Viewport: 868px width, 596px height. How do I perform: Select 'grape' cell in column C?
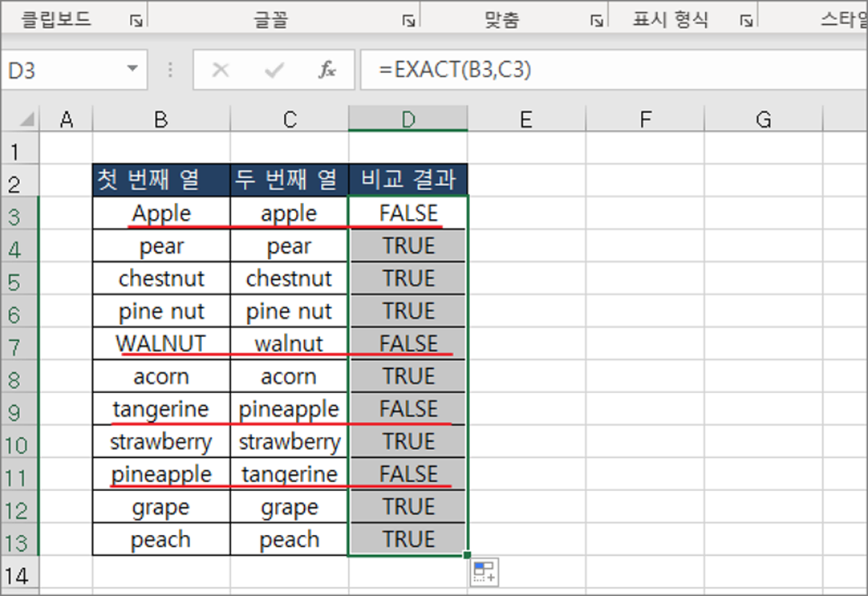(x=290, y=507)
